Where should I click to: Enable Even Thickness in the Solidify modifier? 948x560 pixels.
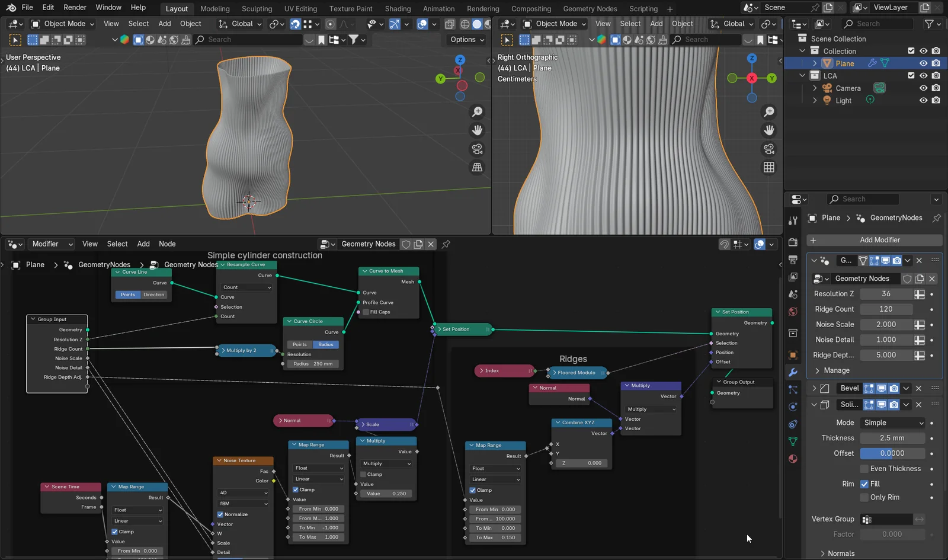pyautogui.click(x=863, y=468)
